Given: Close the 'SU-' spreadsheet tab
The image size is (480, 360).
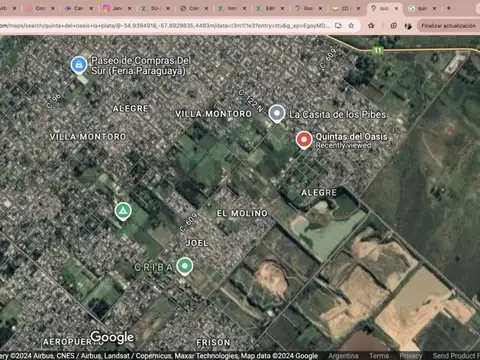Looking at the screenshot, I should coord(168,8).
